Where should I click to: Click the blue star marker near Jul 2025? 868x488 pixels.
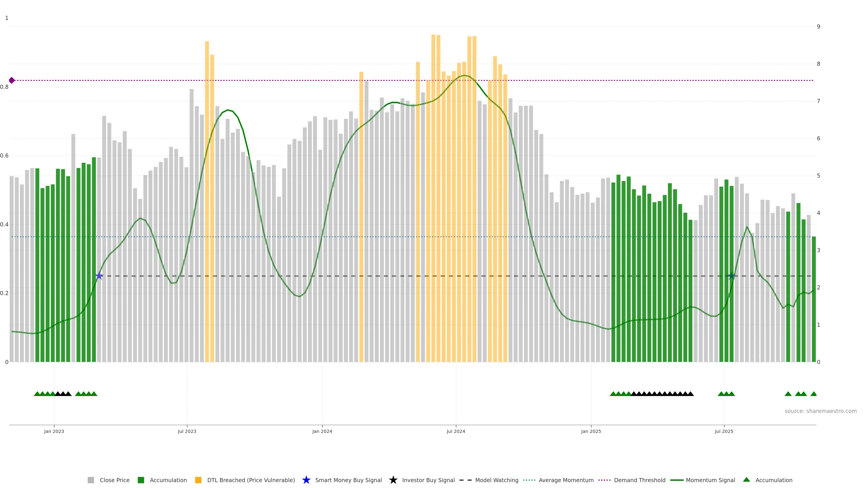coord(731,276)
